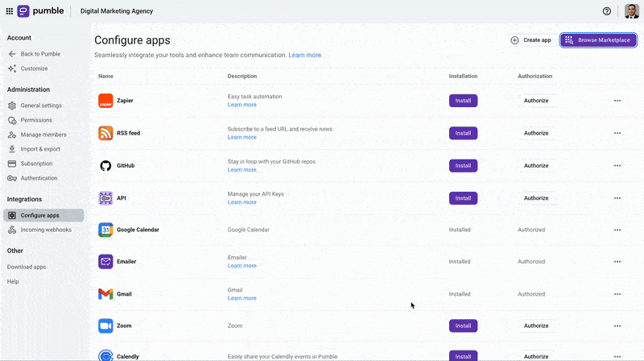Screen dimensions: 644x361
Task: Open the app grid launcher icon
Action: [x=9, y=11]
